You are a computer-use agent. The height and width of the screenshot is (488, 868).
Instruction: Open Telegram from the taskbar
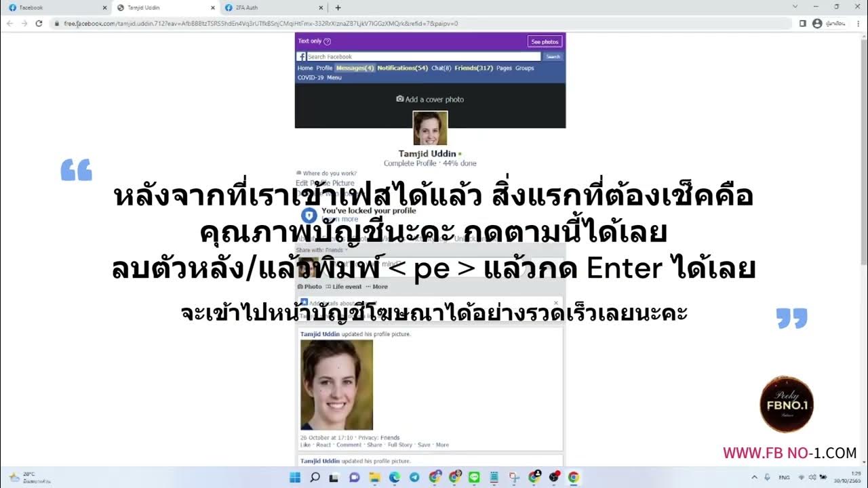pos(414,477)
